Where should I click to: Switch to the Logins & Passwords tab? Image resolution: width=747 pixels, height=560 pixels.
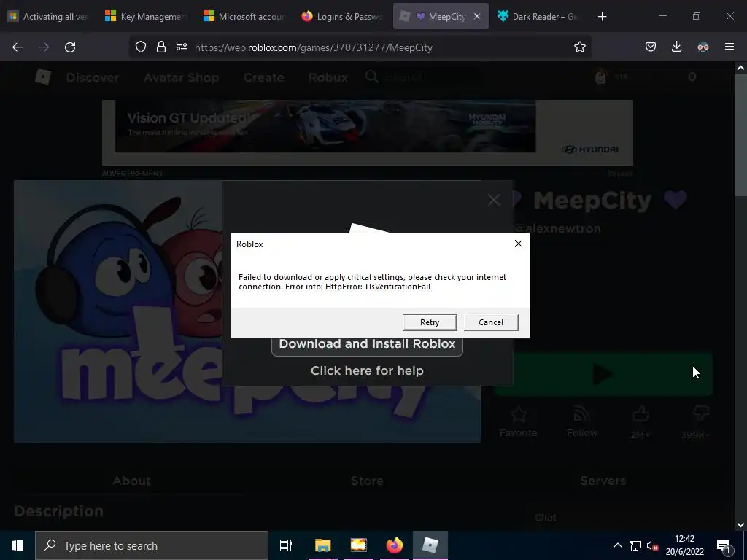pos(343,16)
